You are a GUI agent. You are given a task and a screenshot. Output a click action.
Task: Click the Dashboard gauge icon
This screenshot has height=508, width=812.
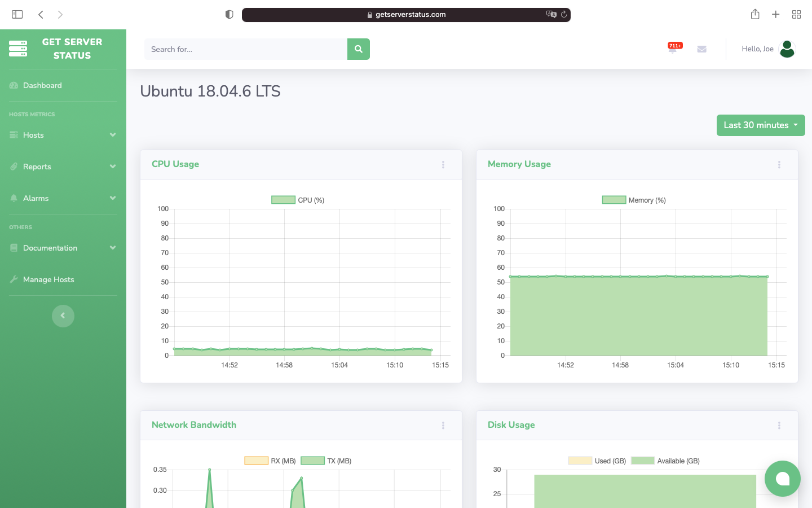(14, 85)
